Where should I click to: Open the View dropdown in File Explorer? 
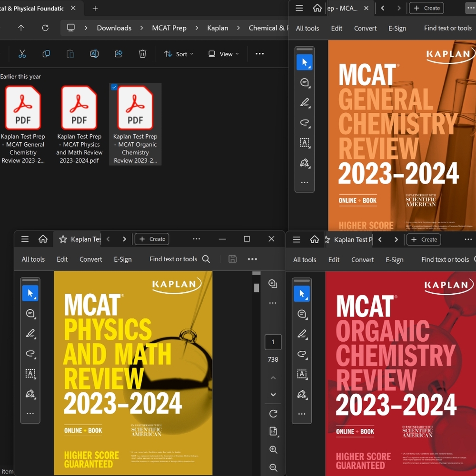pyautogui.click(x=223, y=54)
